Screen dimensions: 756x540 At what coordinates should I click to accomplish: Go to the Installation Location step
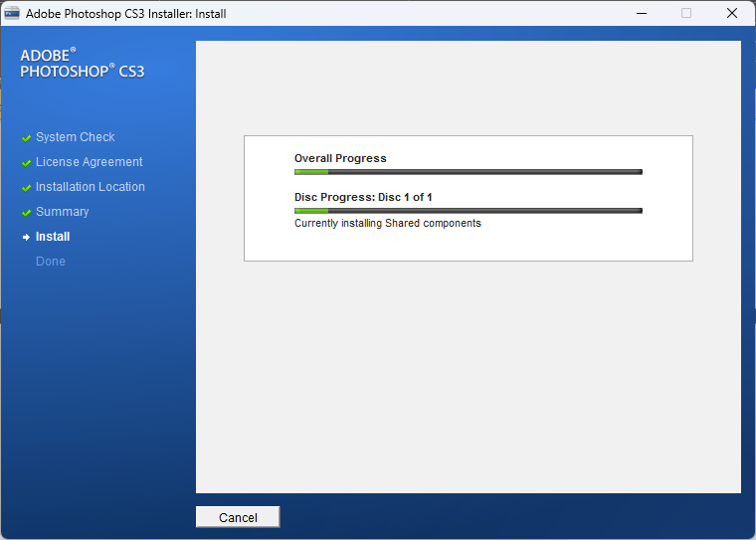point(91,187)
